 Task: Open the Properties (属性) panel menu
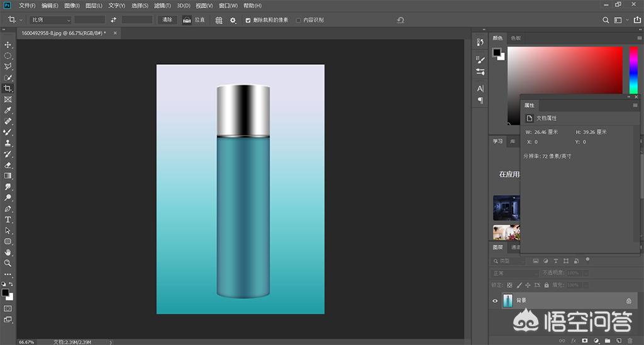(x=635, y=105)
